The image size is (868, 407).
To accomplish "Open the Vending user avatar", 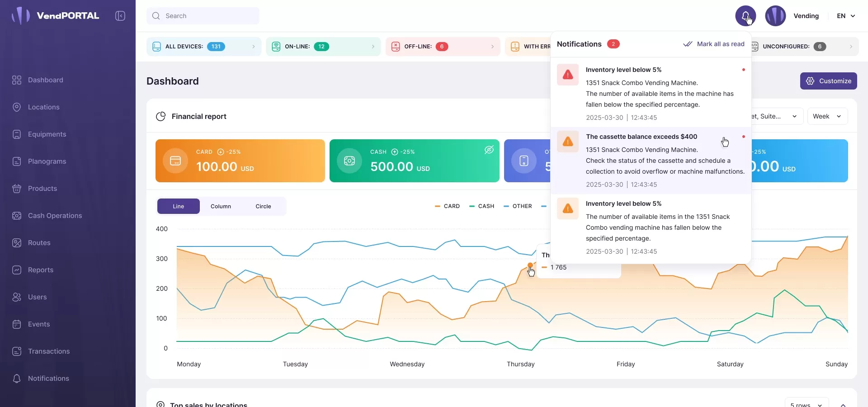I will point(775,16).
